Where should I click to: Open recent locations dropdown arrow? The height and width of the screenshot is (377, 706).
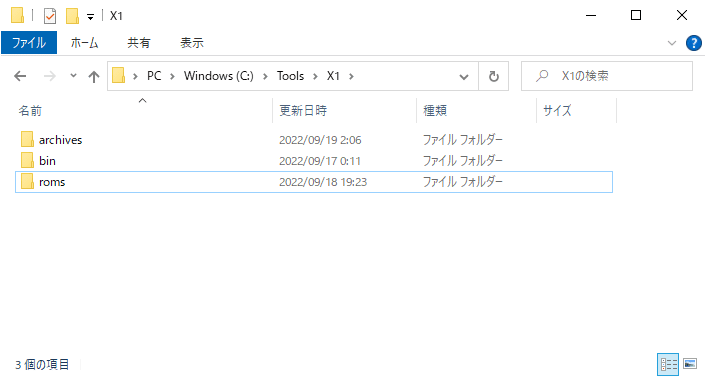pyautogui.click(x=73, y=76)
